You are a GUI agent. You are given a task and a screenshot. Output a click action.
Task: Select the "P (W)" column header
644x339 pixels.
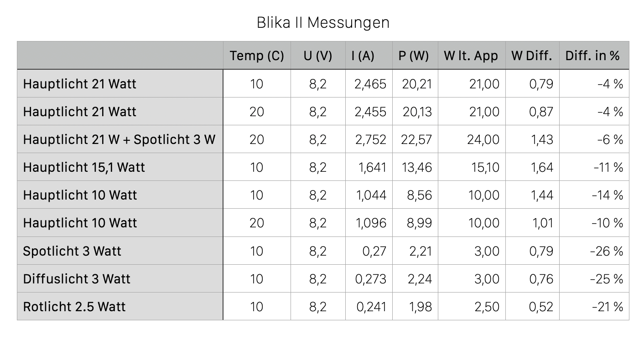click(x=413, y=56)
